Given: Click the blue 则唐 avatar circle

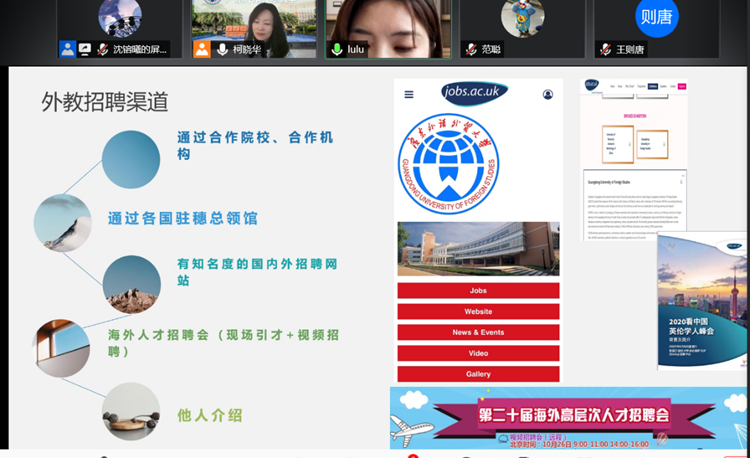Looking at the screenshot, I should [657, 17].
